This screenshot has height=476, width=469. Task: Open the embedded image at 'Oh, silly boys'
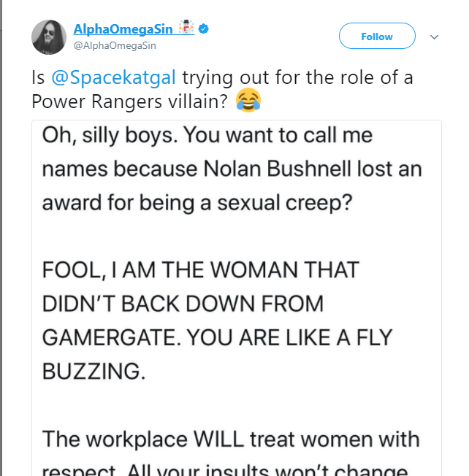click(237, 298)
